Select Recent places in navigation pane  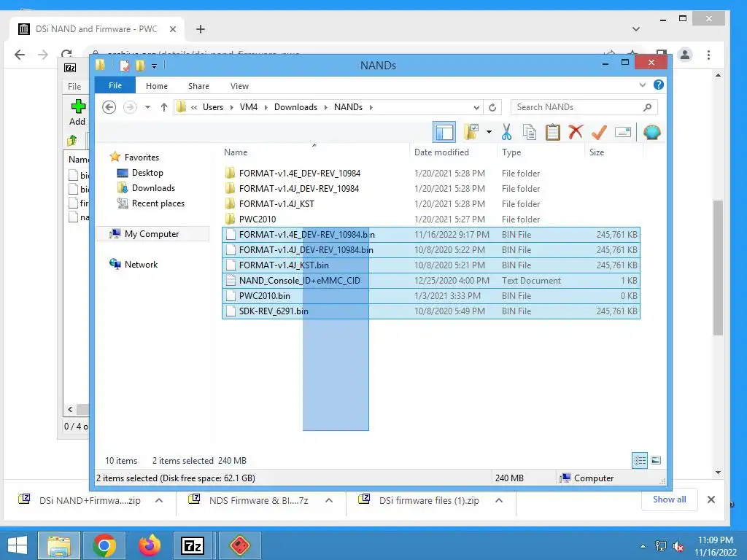[x=158, y=203]
